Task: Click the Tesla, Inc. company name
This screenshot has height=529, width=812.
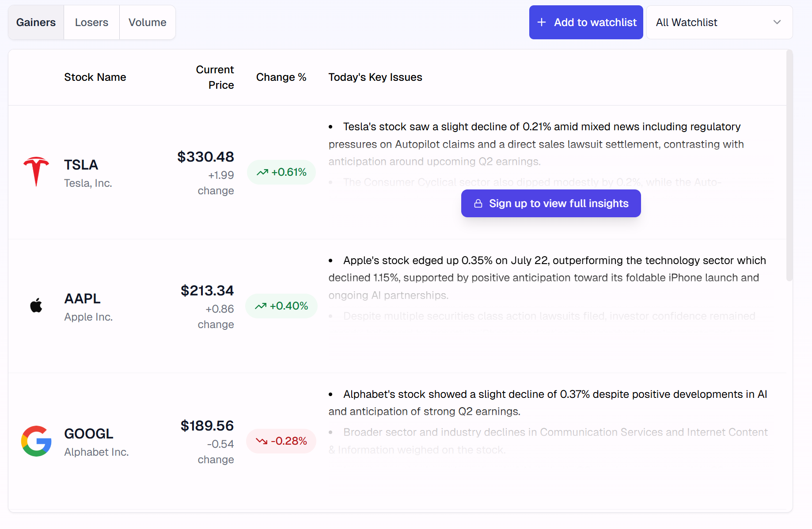Action: [x=88, y=183]
